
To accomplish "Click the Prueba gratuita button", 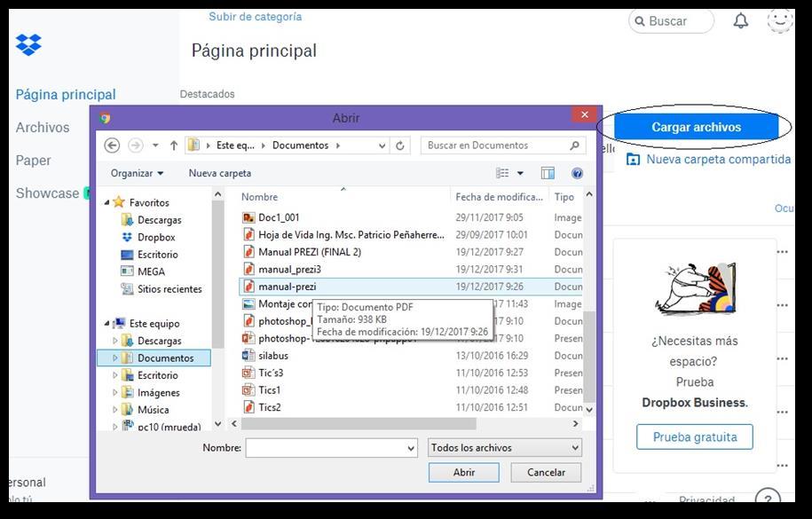I will [695, 436].
